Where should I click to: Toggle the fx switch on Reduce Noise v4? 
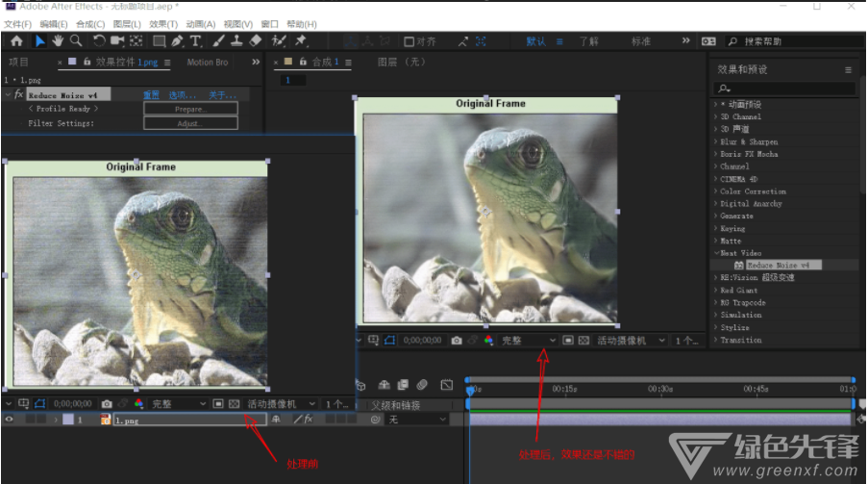[x=18, y=95]
